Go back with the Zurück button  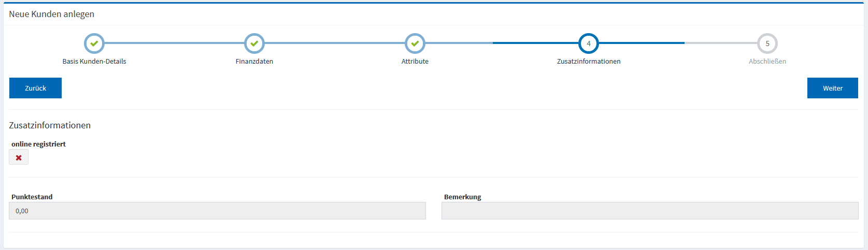tap(35, 88)
